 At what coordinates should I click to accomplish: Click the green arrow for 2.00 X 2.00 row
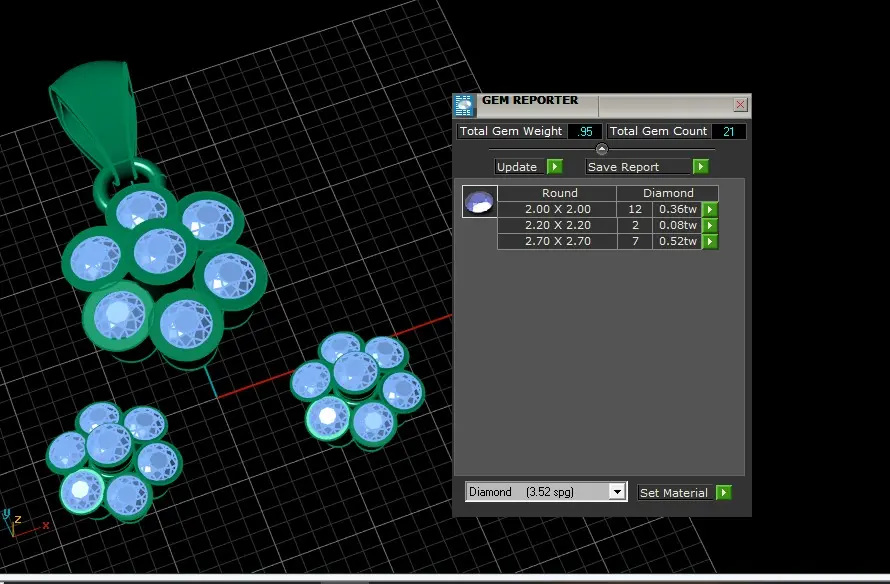click(710, 209)
